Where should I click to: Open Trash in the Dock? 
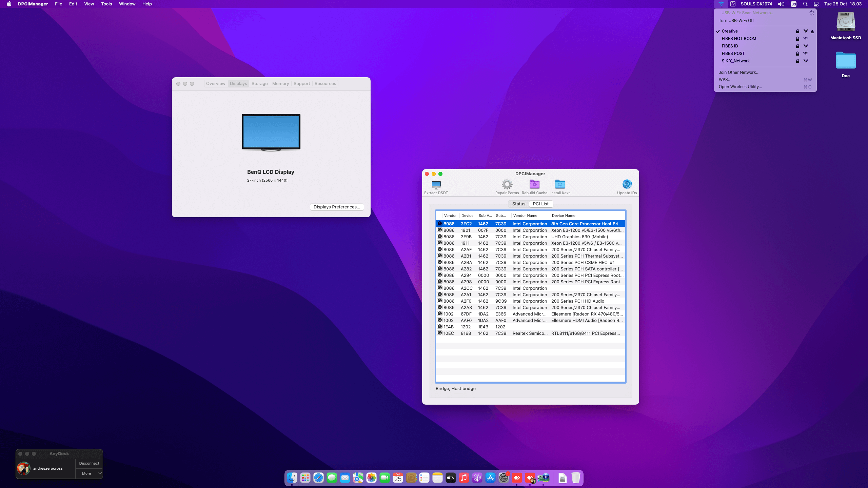click(x=576, y=478)
